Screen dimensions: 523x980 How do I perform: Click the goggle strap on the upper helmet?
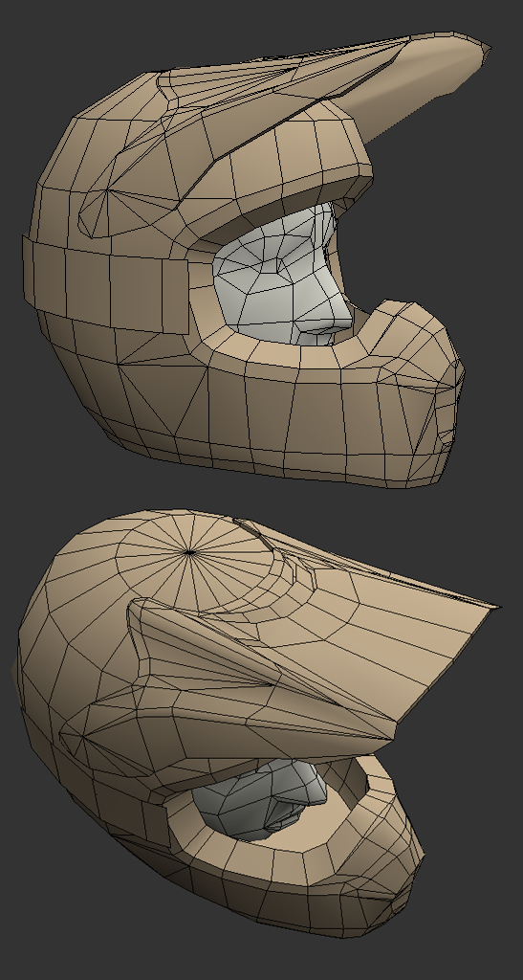point(105,284)
